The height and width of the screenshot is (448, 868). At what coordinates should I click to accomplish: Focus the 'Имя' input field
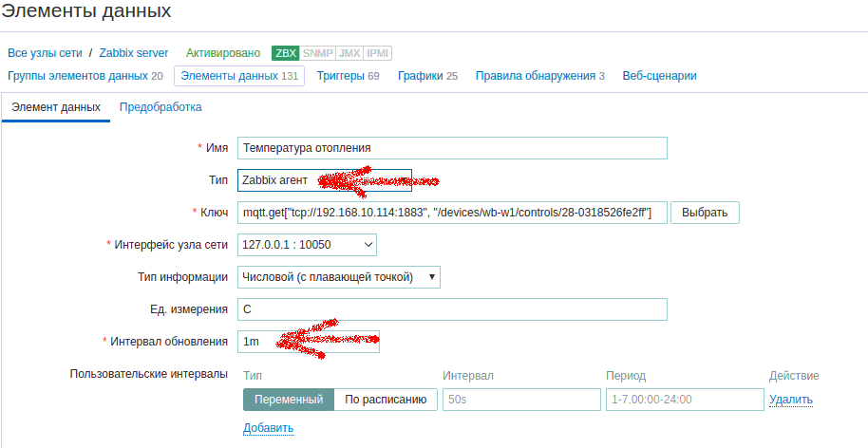[452, 148]
